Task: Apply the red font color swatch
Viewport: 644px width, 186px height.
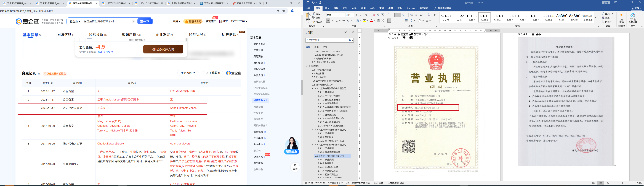Action: [x=371, y=21]
